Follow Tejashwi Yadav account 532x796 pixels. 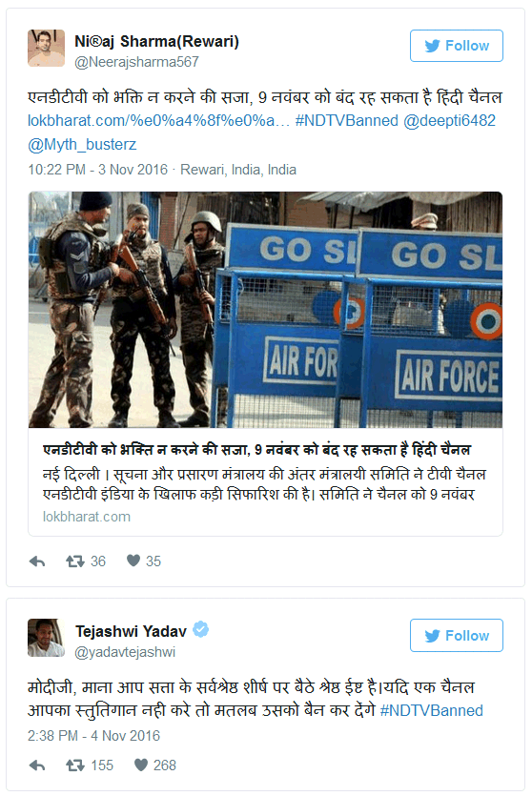[457, 635]
